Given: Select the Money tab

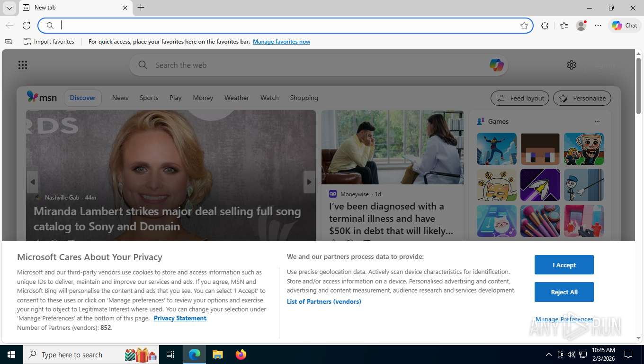Looking at the screenshot, I should pyautogui.click(x=203, y=98).
